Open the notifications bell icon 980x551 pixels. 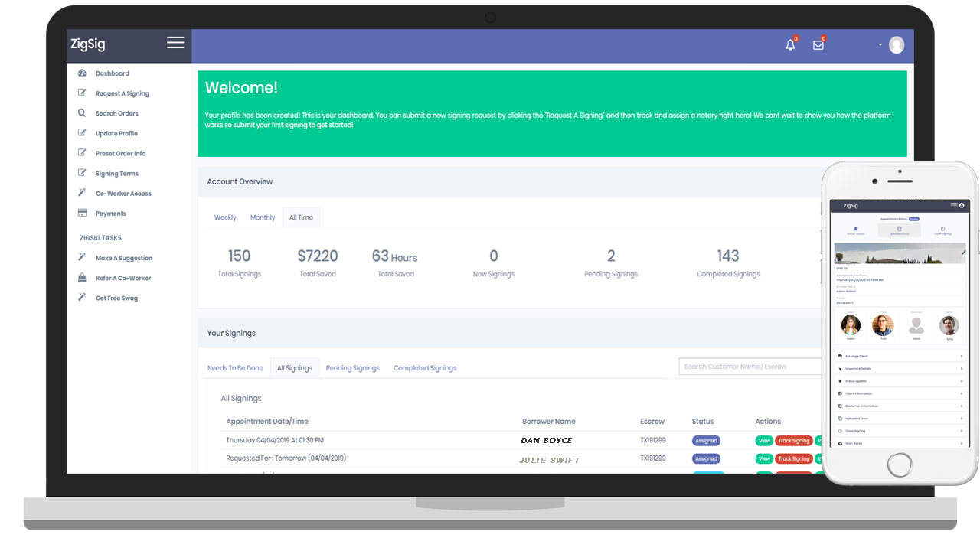(x=790, y=45)
